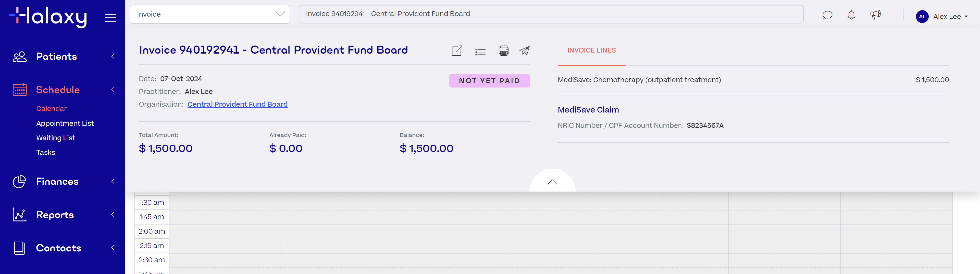980x274 pixels.
Task: Print the invoice
Action: point(503,51)
